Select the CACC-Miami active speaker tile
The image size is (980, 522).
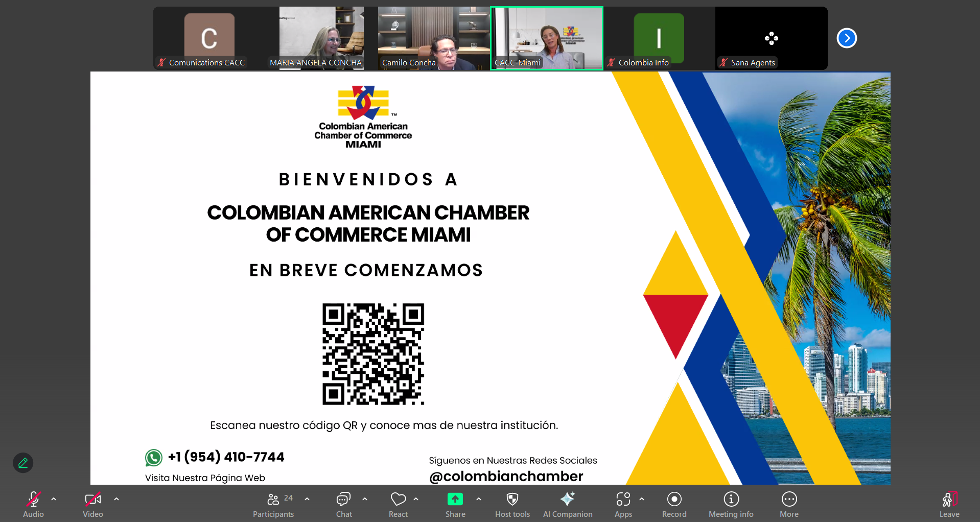pos(547,38)
